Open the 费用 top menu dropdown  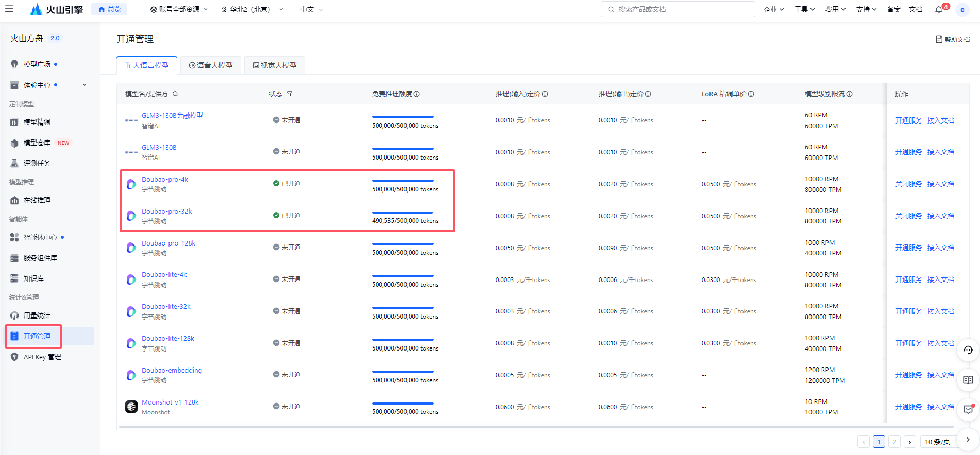835,9
